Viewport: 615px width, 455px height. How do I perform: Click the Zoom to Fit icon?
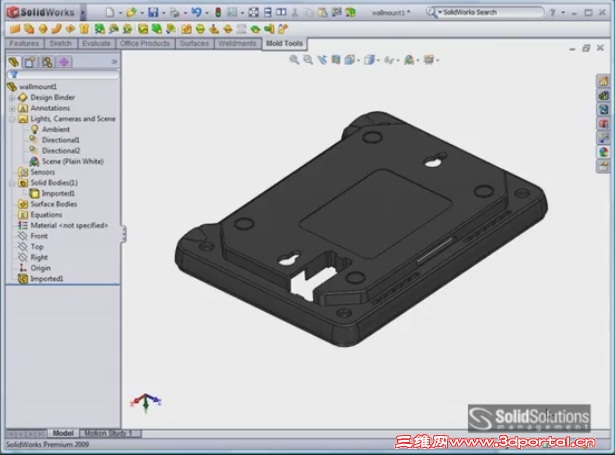pos(294,60)
